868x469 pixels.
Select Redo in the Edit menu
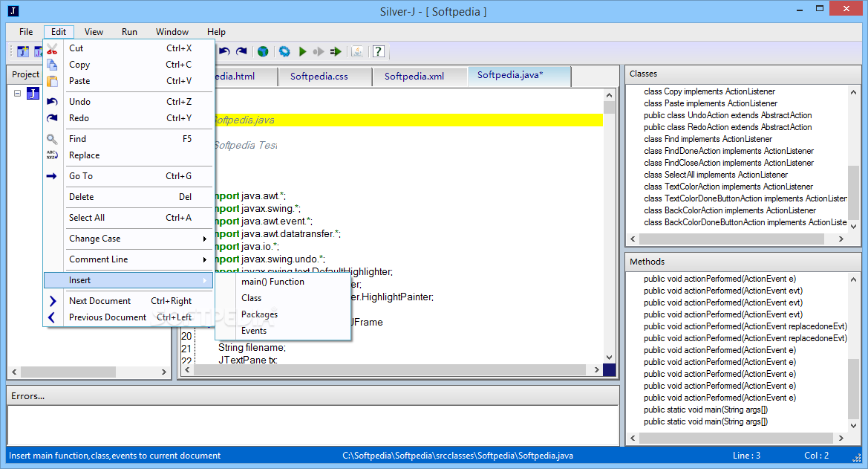tap(128, 118)
